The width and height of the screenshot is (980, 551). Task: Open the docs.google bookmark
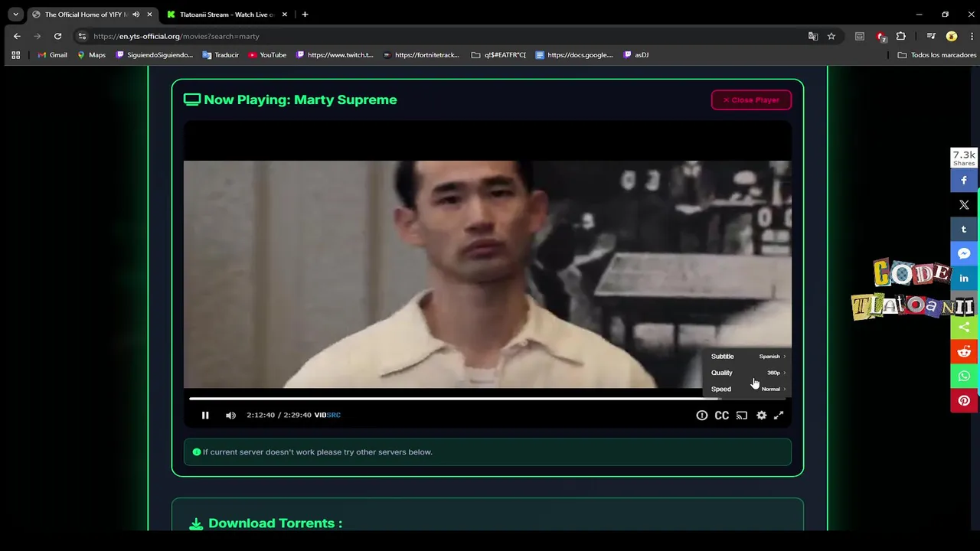point(575,55)
